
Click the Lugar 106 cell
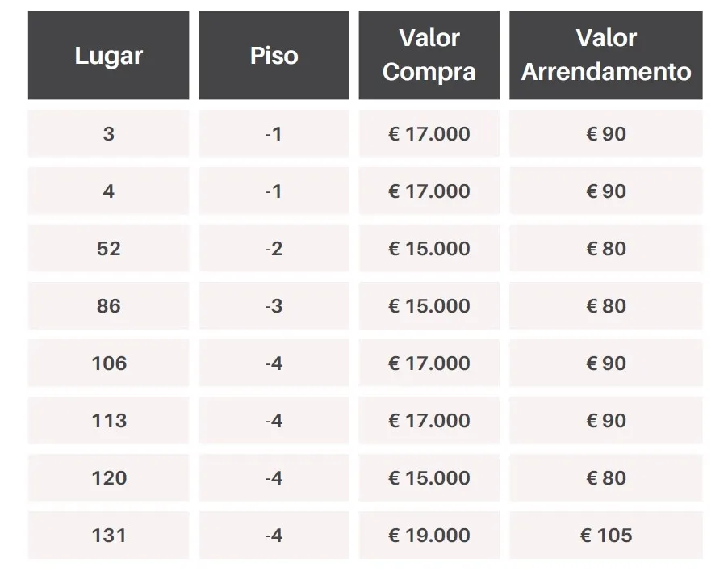click(108, 363)
